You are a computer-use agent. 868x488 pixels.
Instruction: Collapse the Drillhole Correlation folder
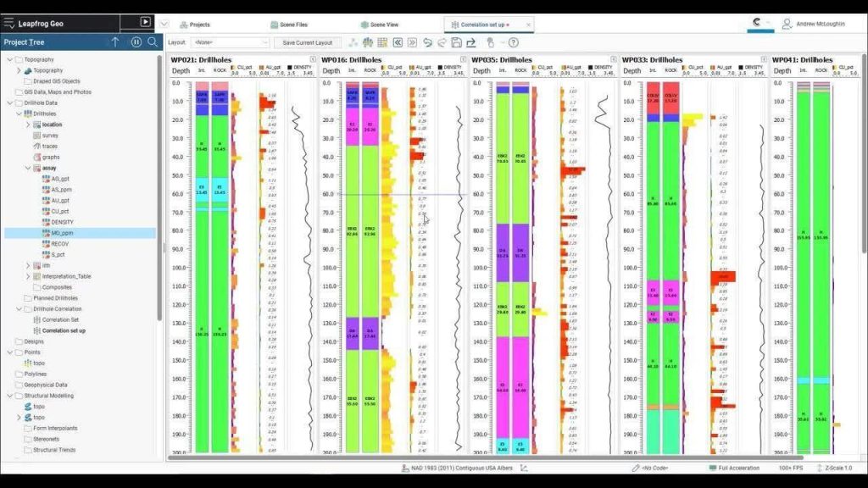tap(9, 309)
